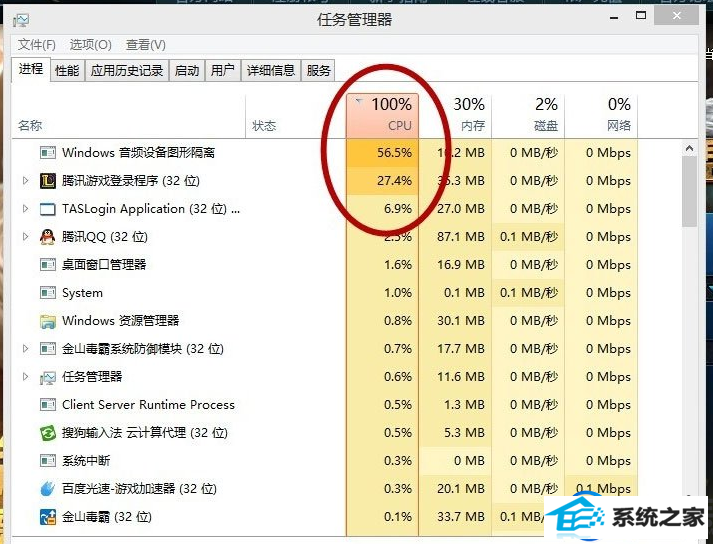Select the 87.1 MB memory value
713x544 pixels.
(x=461, y=237)
